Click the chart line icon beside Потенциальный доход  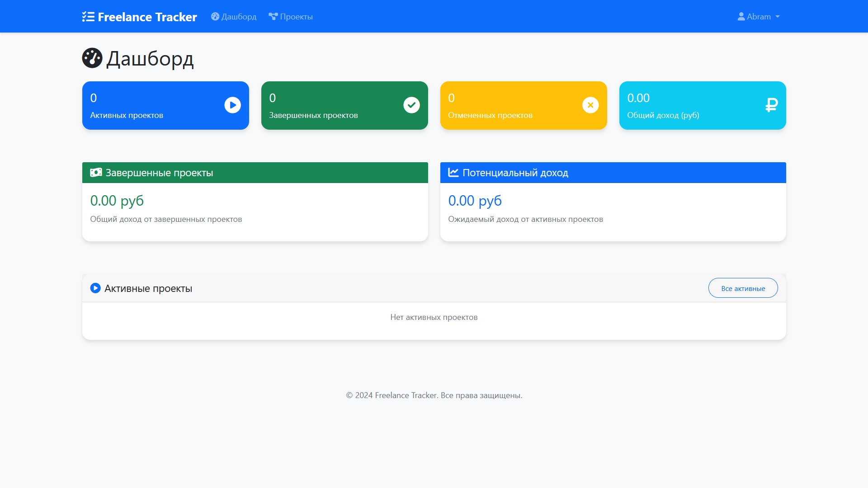[x=453, y=173]
